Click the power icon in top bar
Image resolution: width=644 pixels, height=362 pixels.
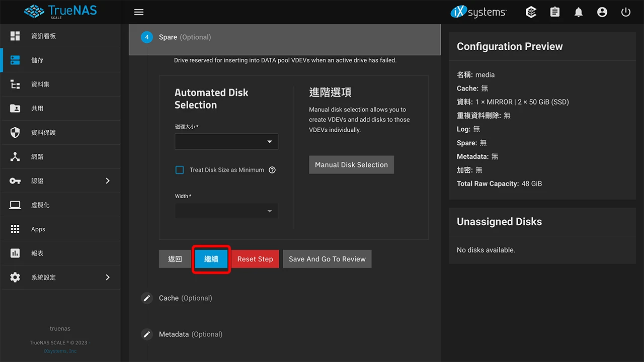tap(625, 12)
